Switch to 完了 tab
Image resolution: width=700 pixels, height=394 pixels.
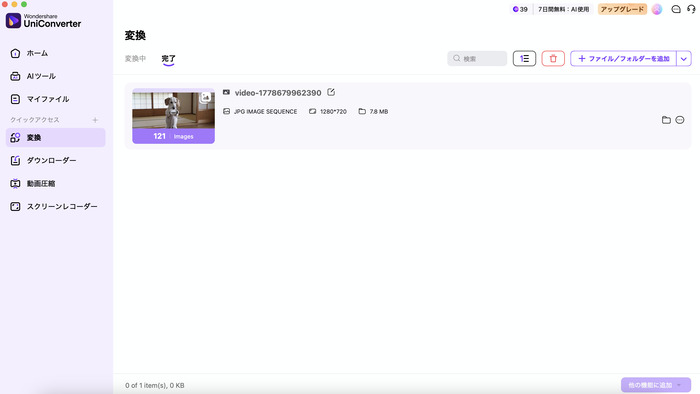[x=168, y=58]
